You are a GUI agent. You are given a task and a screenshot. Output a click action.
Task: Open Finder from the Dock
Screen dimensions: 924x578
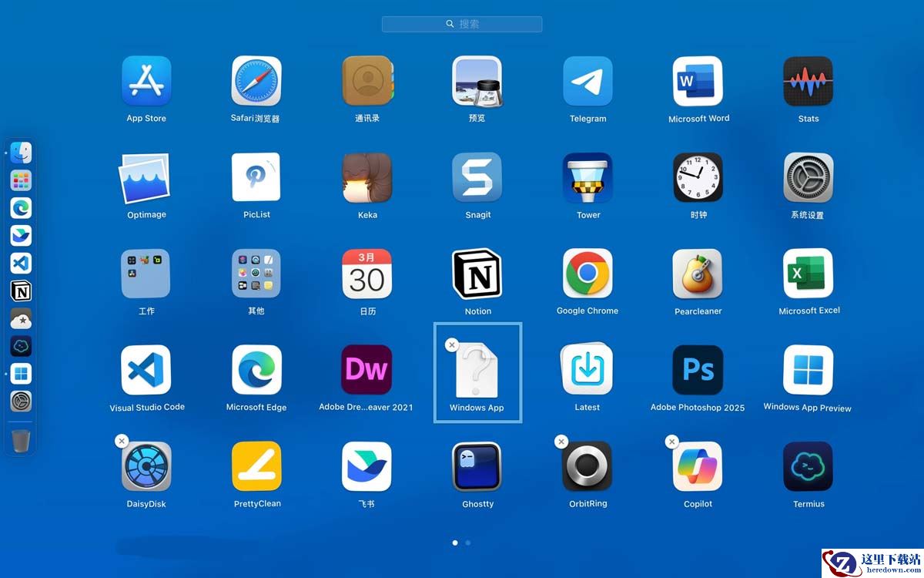pyautogui.click(x=21, y=153)
